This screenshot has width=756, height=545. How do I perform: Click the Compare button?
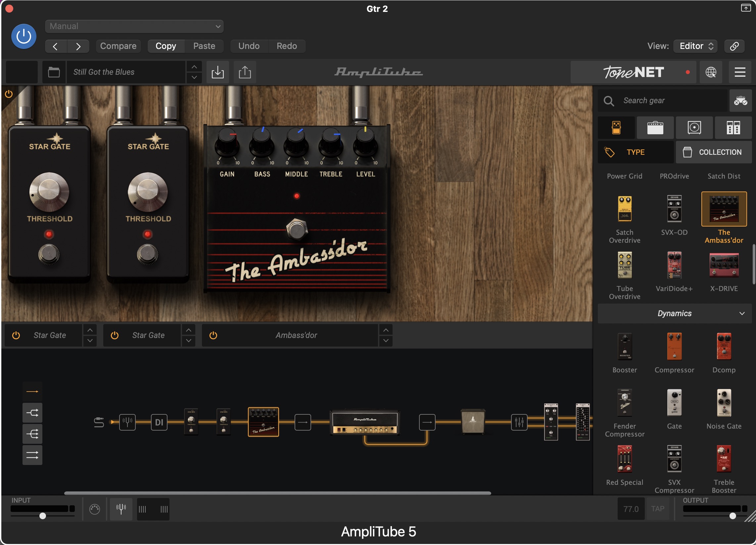pos(118,46)
